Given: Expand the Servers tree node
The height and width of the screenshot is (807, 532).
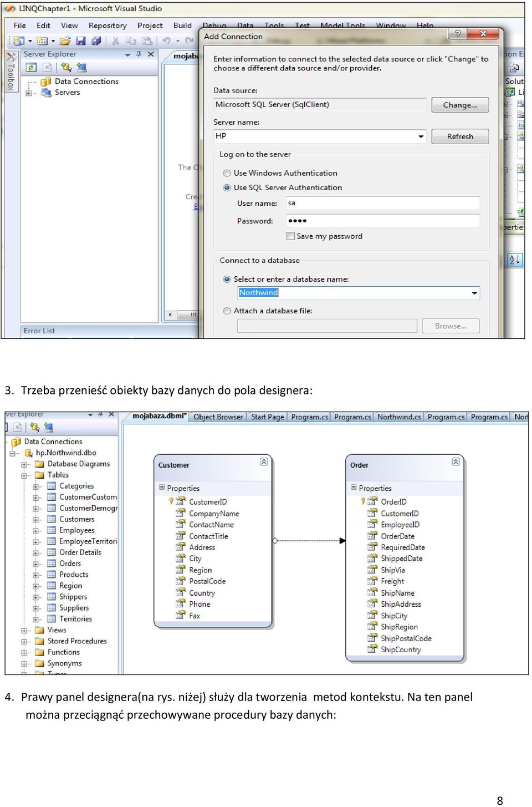Looking at the screenshot, I should coord(29,93).
